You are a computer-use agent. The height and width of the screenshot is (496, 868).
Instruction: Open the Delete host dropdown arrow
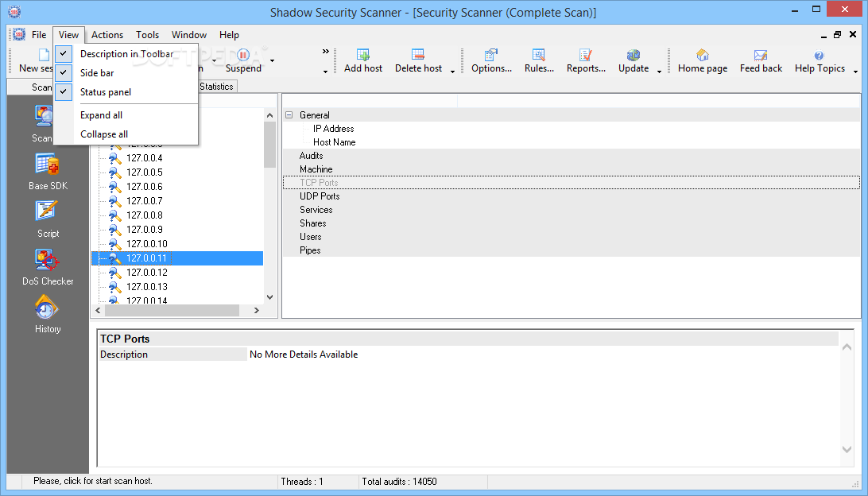(452, 71)
